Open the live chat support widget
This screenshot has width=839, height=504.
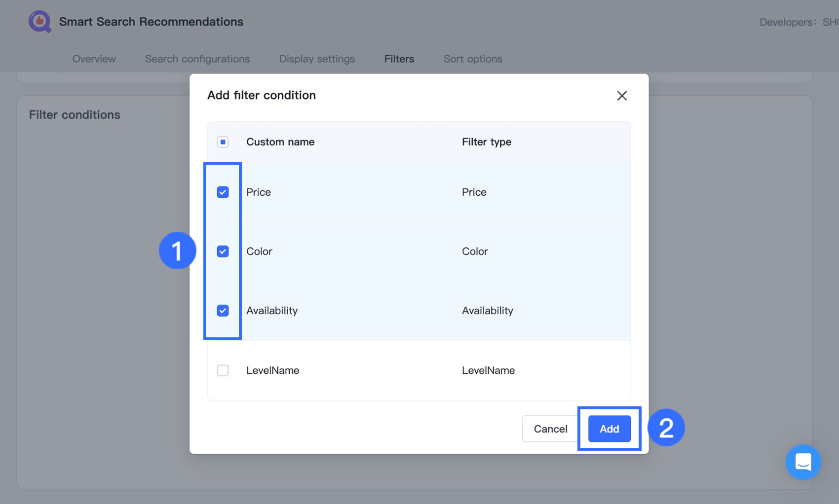[803, 462]
